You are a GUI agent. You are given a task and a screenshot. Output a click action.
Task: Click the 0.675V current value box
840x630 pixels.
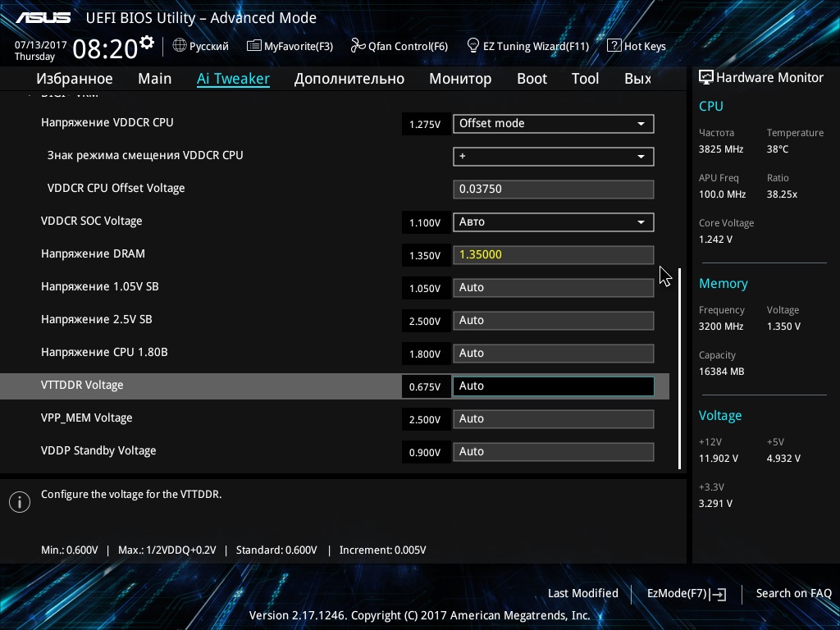426,387
